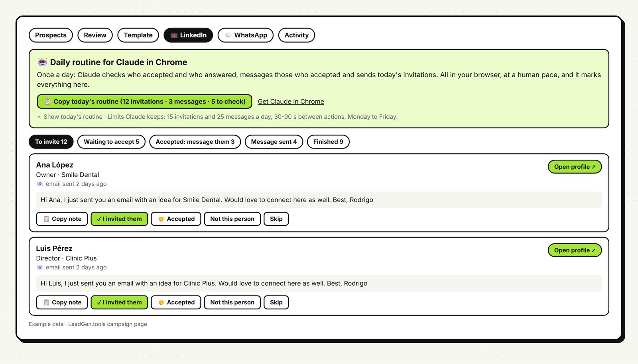This screenshot has width=638, height=364.
Task: Choose Not this person for Luis Pérez
Action: (232, 302)
